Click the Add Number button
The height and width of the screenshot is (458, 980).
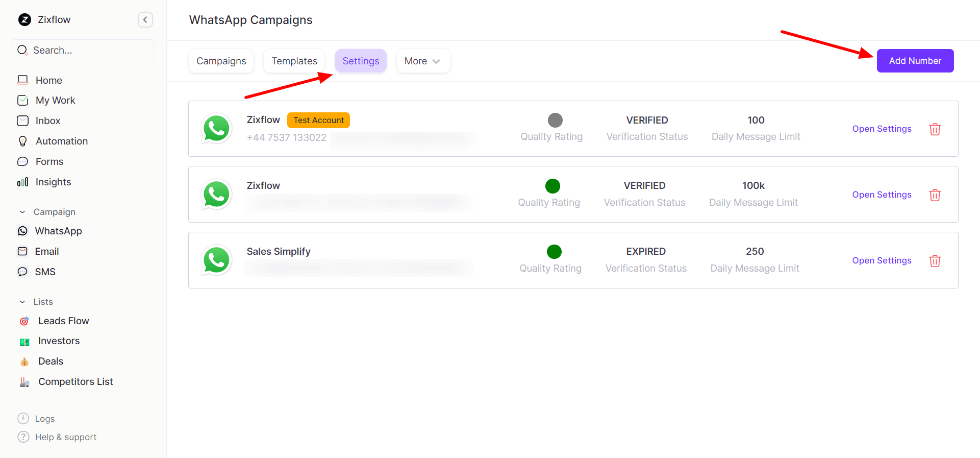pos(915,61)
